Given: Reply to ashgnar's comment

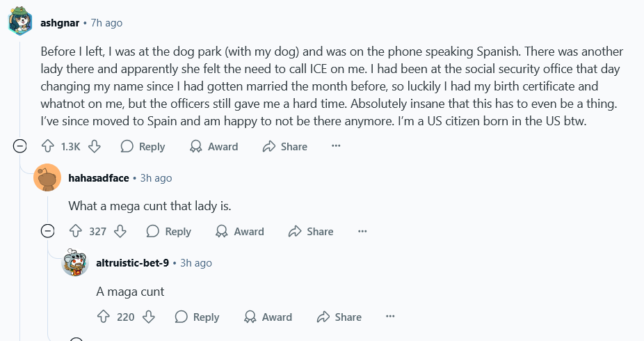Looking at the screenshot, I should coord(143,146).
